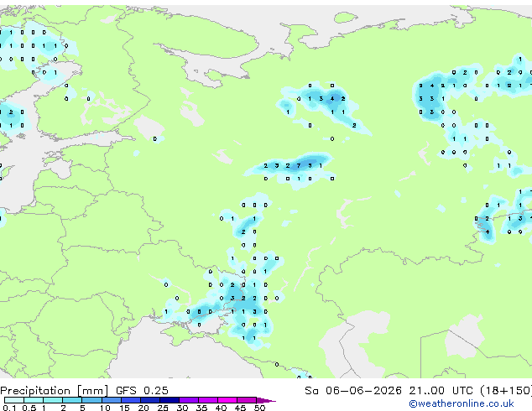Click the legend label '35'

pyautogui.click(x=201, y=408)
